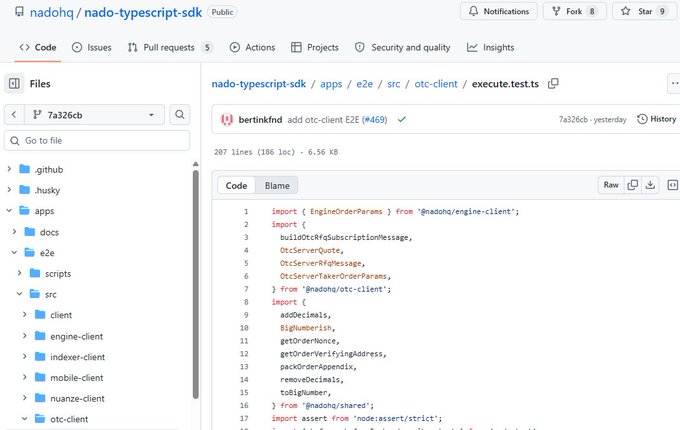Switch to the Blame view
Screen dimensions: 680x430
click(277, 186)
